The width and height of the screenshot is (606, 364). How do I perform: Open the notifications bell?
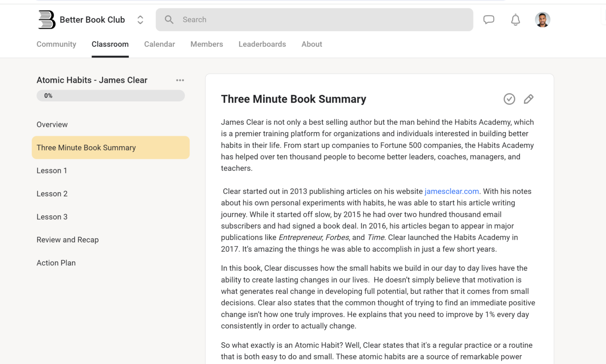pyautogui.click(x=516, y=20)
